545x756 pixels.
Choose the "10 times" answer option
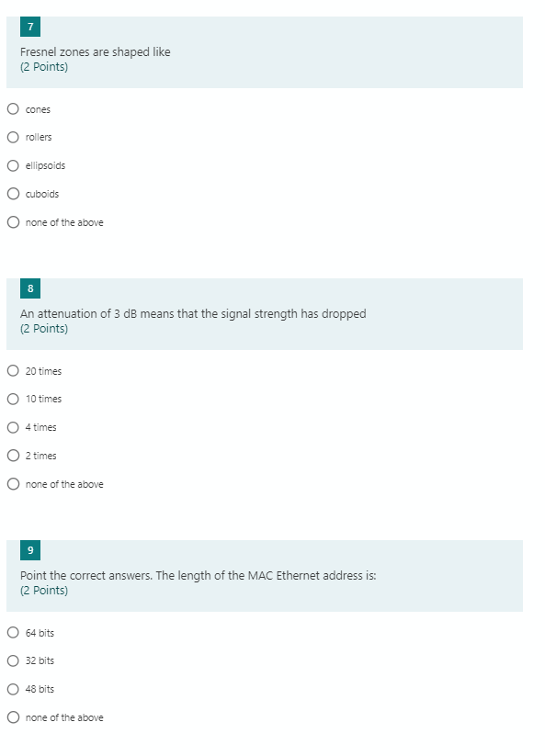tap(12, 399)
